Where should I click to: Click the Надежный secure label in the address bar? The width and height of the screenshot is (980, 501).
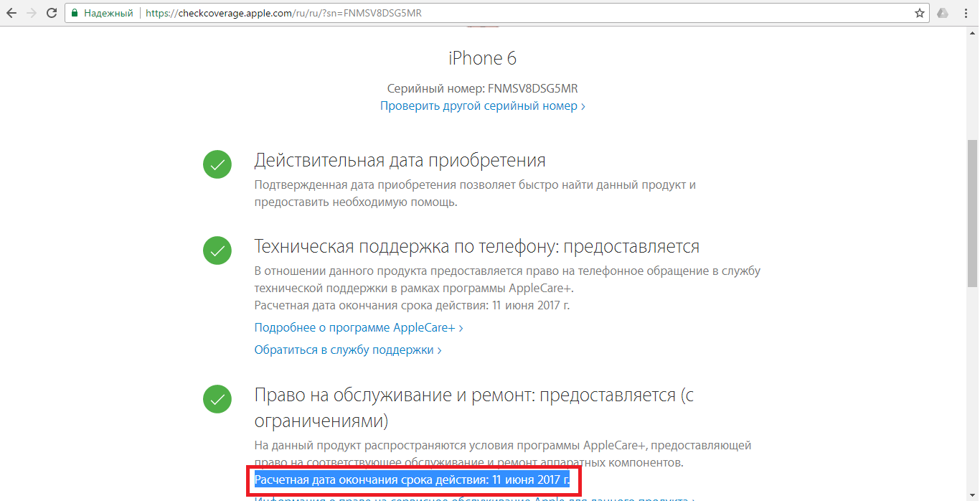click(108, 13)
